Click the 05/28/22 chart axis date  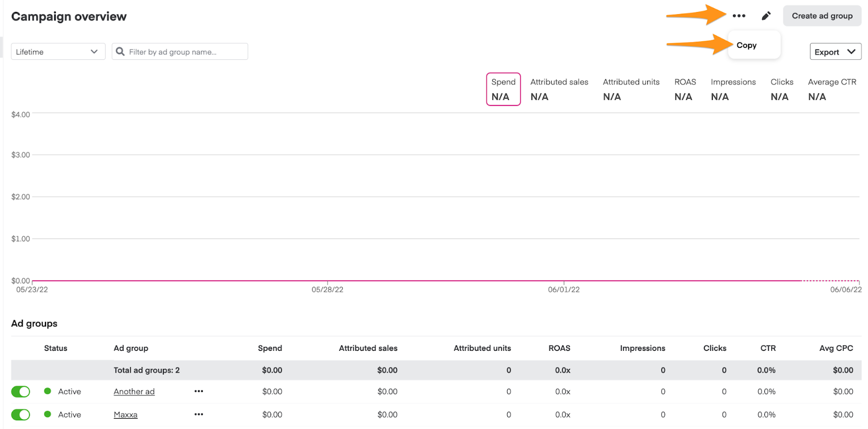tap(327, 289)
